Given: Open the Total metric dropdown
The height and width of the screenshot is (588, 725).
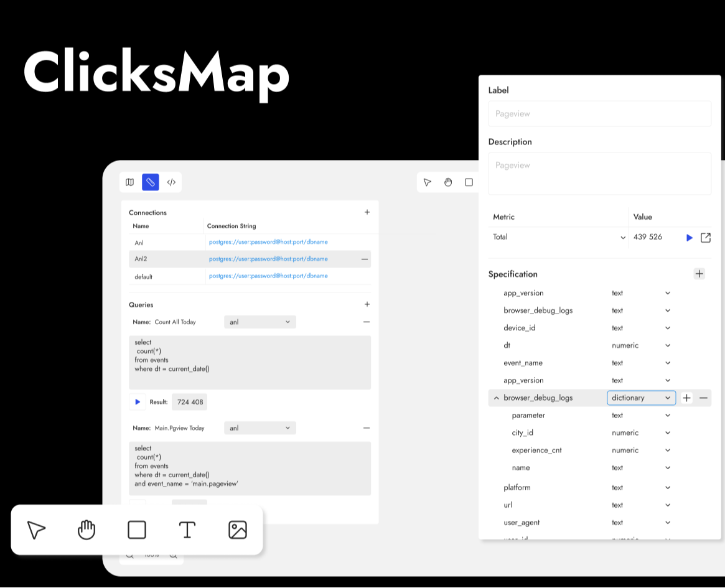Looking at the screenshot, I should pos(558,237).
